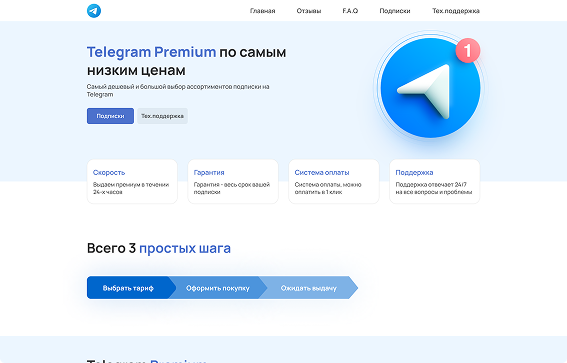This screenshot has height=363, width=567.
Task: Select the Скорость feature card
Action: click(132, 182)
